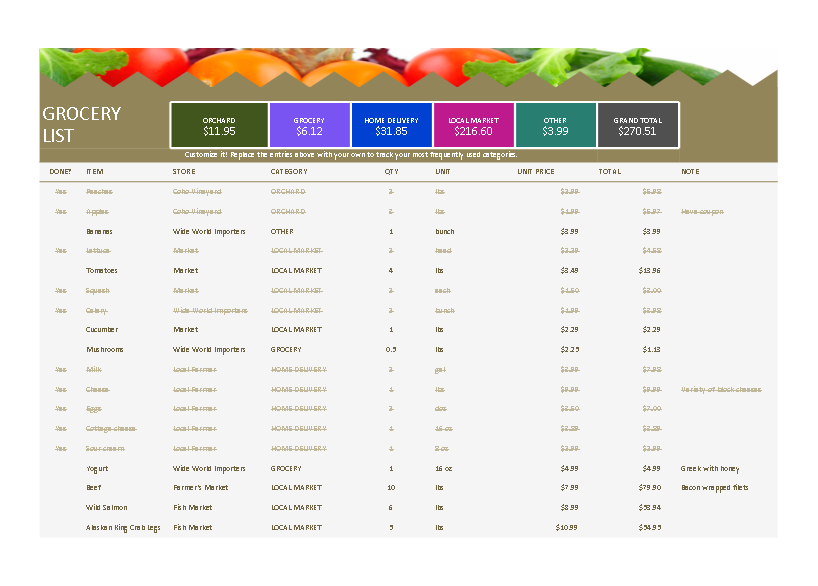Click the ORCHARD $11.95 summary box

(x=219, y=125)
